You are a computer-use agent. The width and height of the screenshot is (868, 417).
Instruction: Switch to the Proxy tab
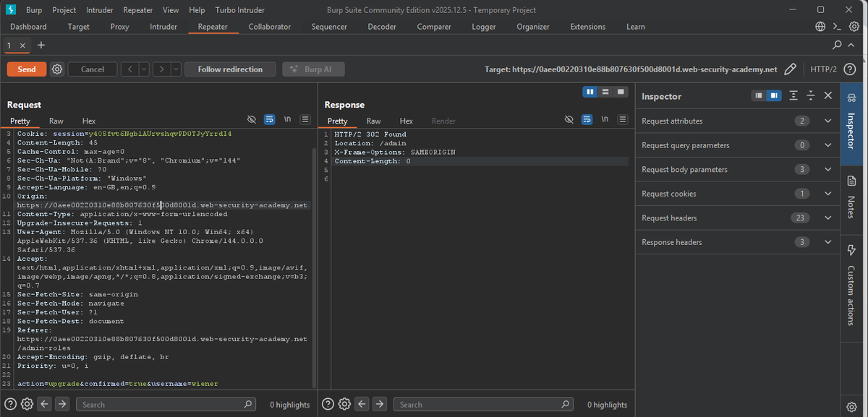click(x=119, y=27)
